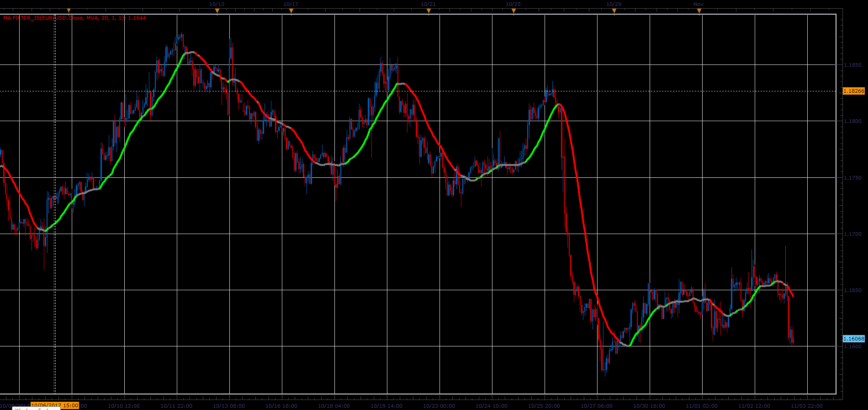This screenshot has width=868, height=410.
Task: Click the orange 1.18266 price tag
Action: tap(854, 91)
